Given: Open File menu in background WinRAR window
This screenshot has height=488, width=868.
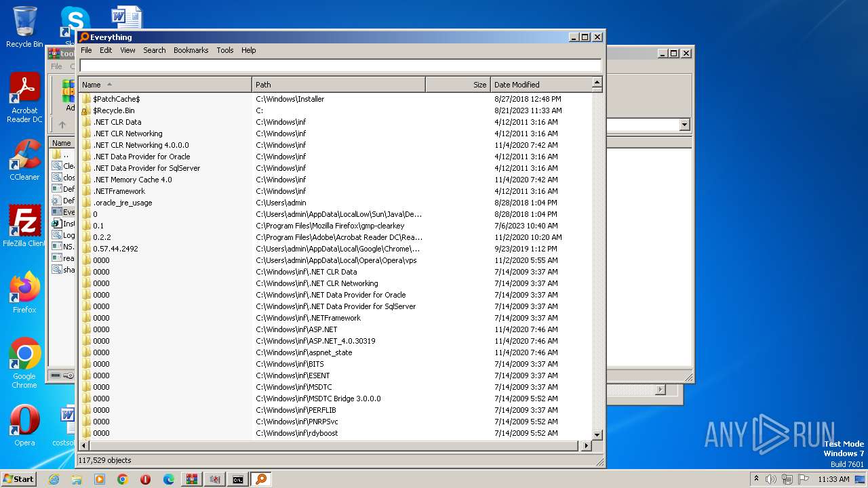Looking at the screenshot, I should tap(56, 66).
